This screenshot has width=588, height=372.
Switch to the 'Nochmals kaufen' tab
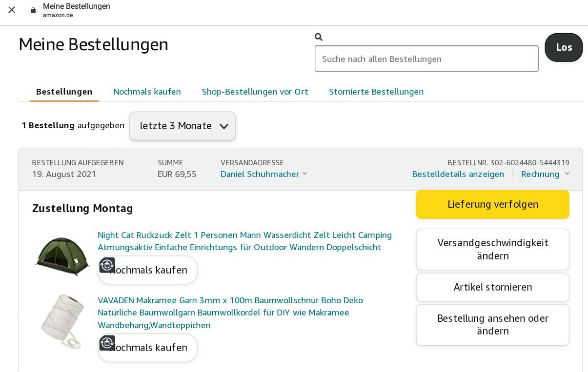[147, 92]
